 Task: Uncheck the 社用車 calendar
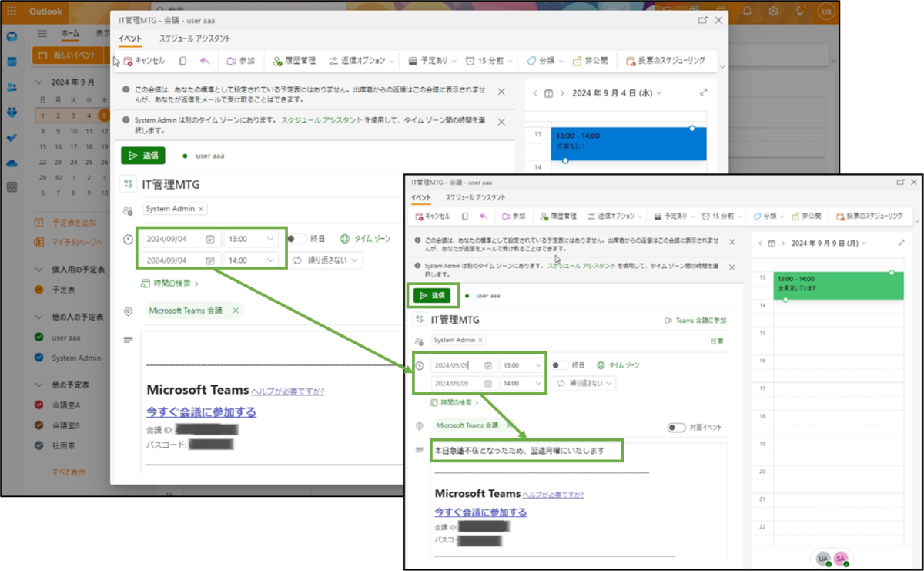(x=39, y=445)
